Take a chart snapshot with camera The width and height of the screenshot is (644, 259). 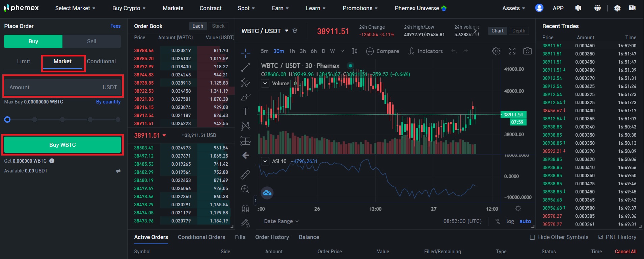tap(528, 51)
